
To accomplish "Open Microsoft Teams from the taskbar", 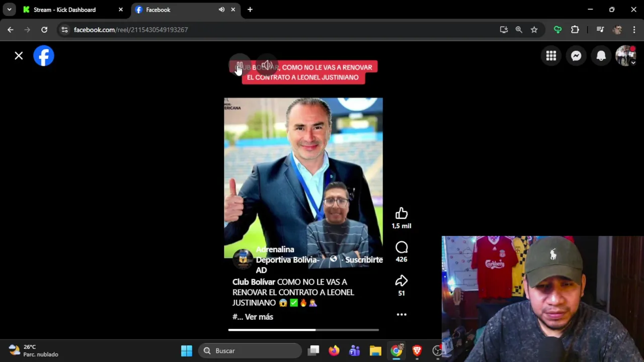I will 355,350.
